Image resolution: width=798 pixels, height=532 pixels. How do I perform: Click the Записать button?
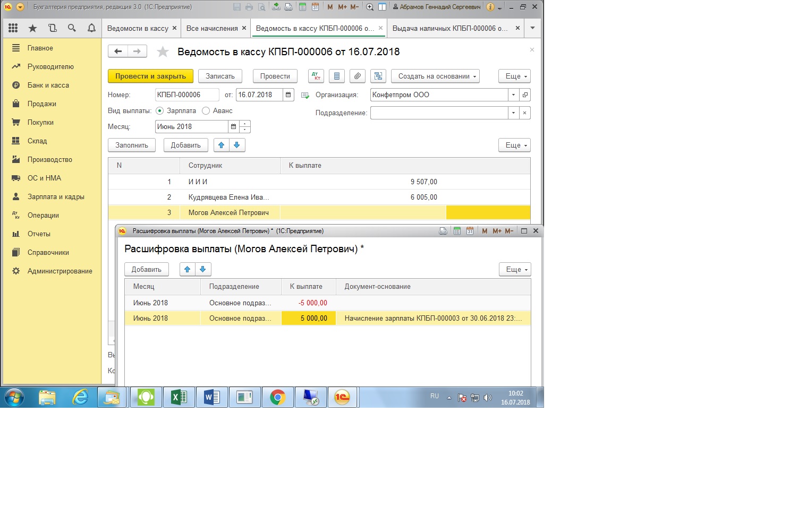click(220, 76)
